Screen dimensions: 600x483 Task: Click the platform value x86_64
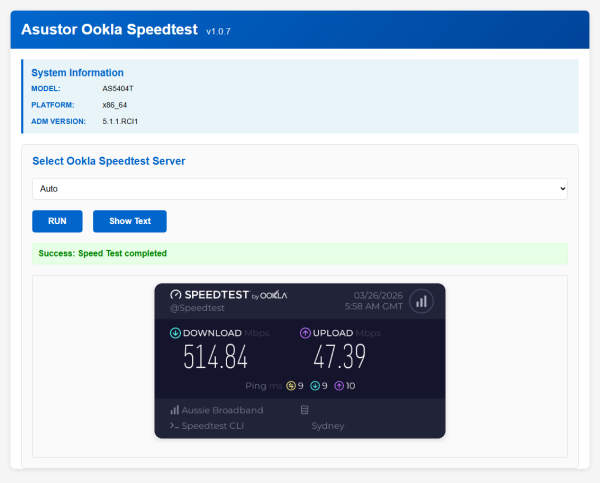(114, 105)
